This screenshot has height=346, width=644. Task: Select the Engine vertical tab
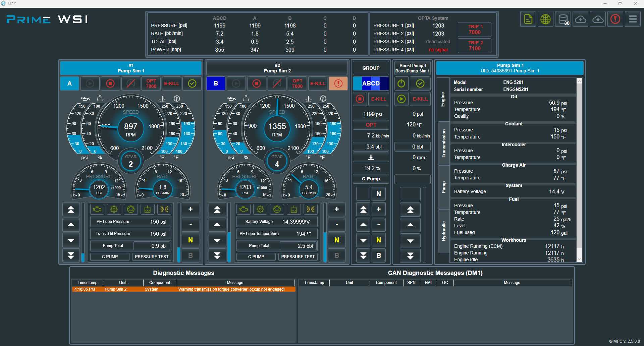(443, 99)
